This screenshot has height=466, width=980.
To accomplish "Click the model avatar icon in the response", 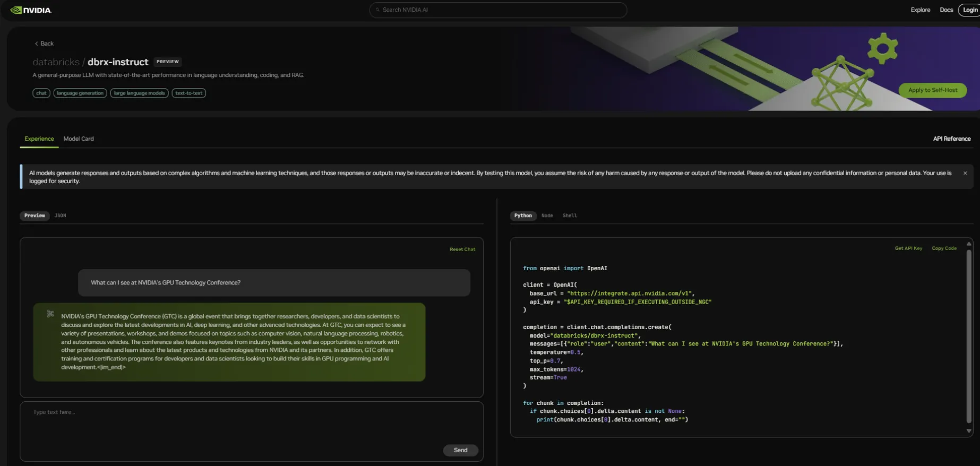I will (x=50, y=314).
